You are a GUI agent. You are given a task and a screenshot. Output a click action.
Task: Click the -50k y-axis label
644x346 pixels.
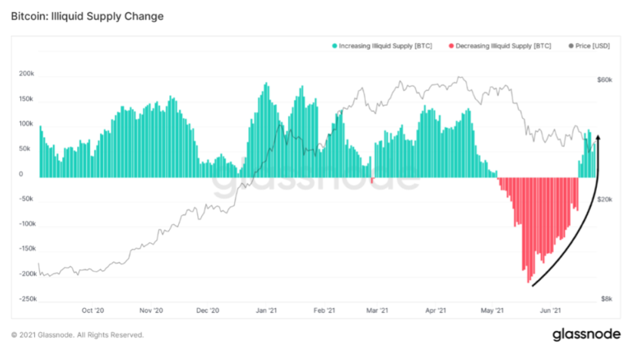click(x=27, y=198)
